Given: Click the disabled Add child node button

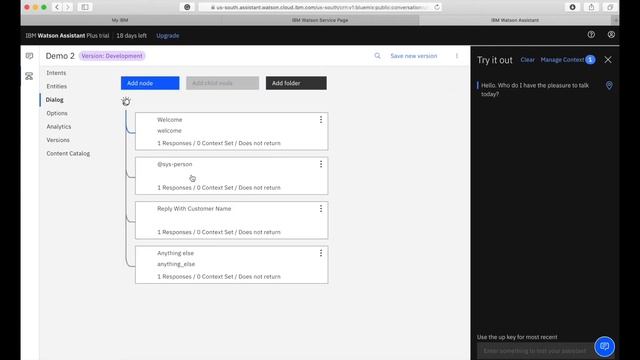Looking at the screenshot, I should tap(222, 83).
